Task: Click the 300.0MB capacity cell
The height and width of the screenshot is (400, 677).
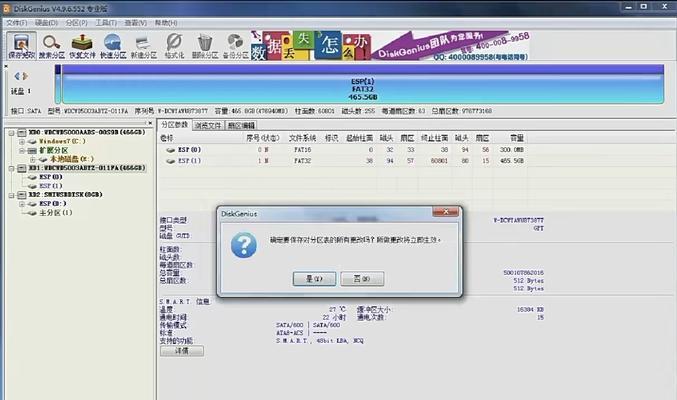Action: coord(512,150)
